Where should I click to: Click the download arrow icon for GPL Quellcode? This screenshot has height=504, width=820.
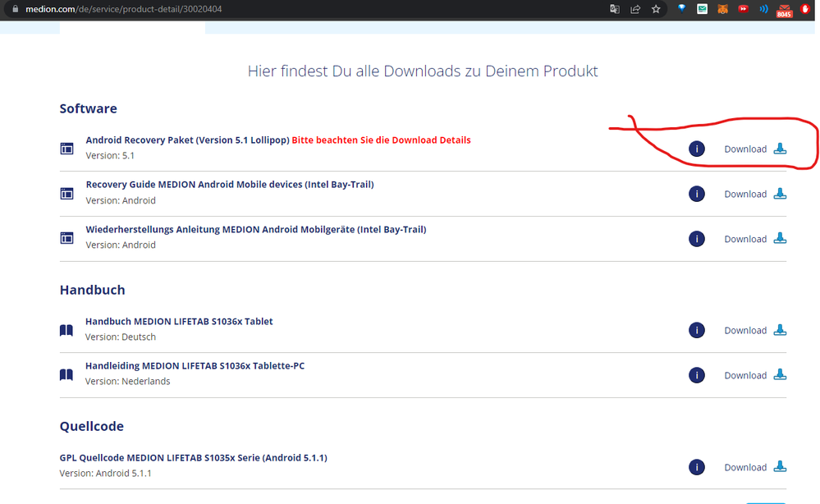780,467
